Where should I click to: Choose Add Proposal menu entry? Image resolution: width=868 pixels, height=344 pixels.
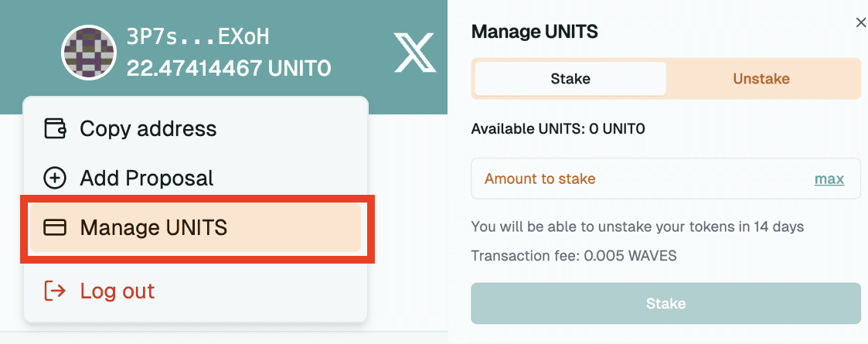point(196,179)
